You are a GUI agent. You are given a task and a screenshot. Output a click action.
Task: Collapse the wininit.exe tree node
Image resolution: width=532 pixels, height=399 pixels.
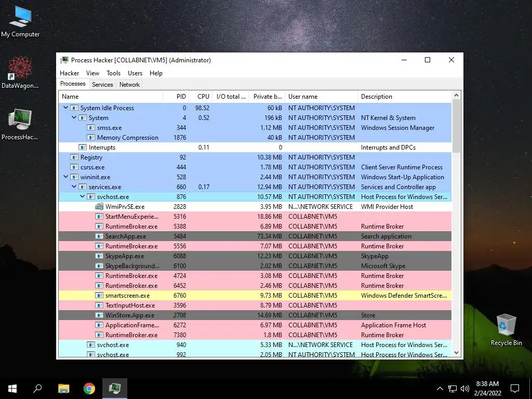point(66,177)
